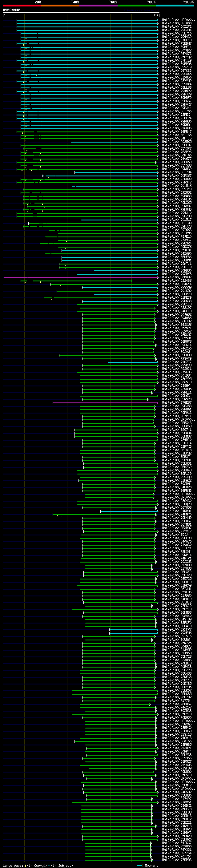Select hit label UniRef100_Q4N9L3
Image resolution: width=197 pixels, height=868 pixels.
(x=177, y=826)
